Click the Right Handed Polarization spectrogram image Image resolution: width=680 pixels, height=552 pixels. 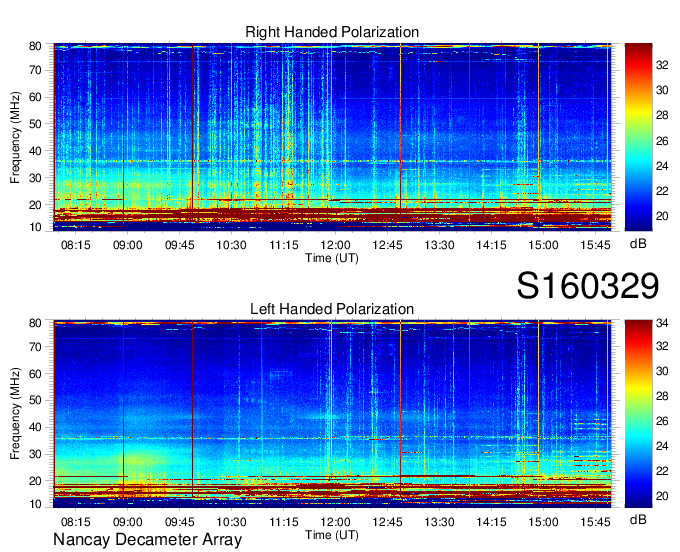[x=332, y=137]
